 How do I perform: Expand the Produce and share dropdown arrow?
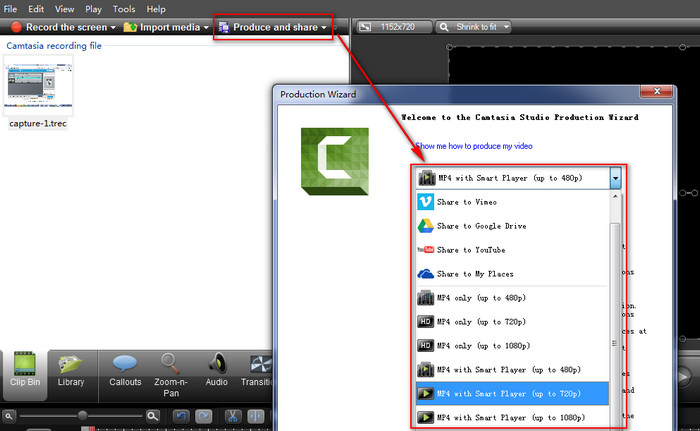[x=324, y=28]
